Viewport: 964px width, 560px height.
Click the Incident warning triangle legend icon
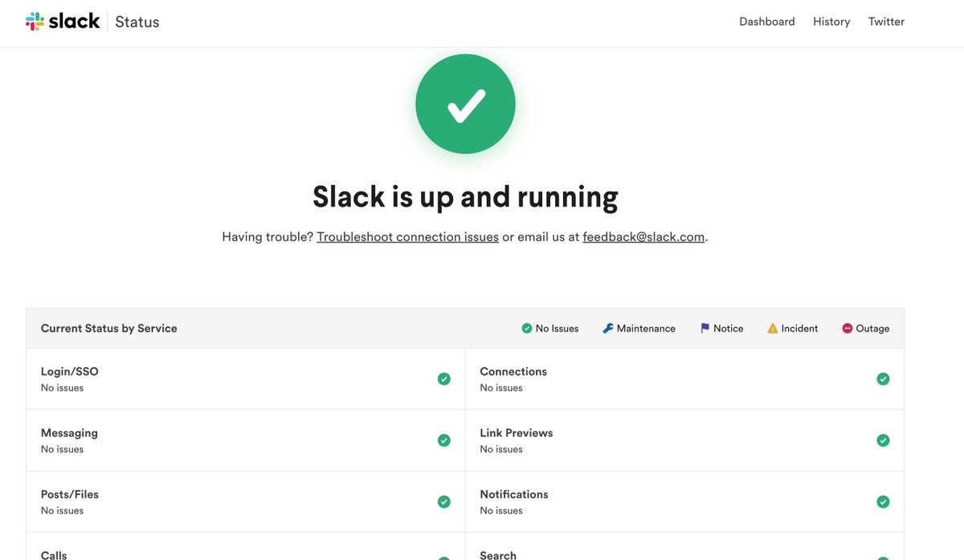(x=773, y=329)
